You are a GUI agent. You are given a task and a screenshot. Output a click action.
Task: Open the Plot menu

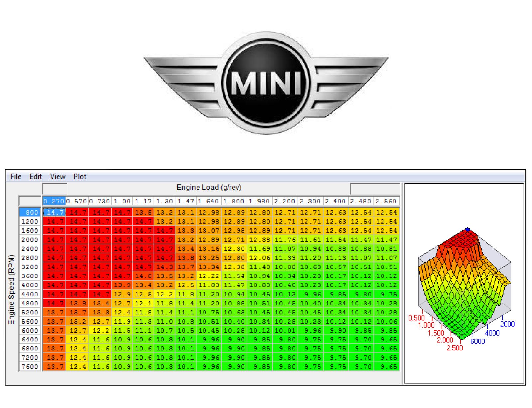(x=79, y=177)
